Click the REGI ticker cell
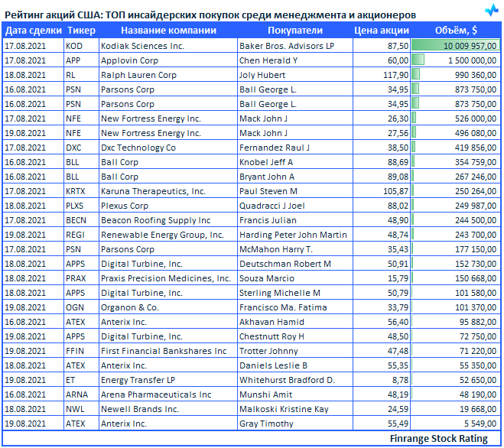The image size is (504, 448). click(x=81, y=235)
